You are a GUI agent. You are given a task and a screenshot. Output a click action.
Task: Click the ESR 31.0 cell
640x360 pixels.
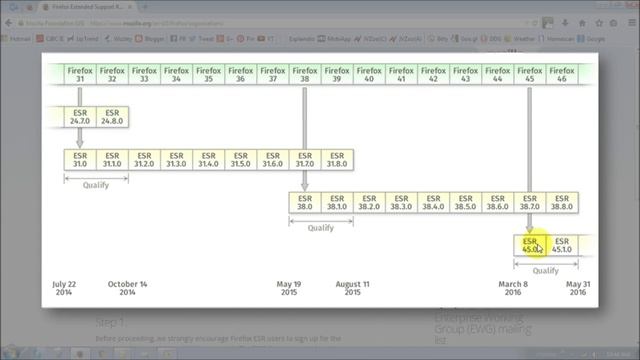(80, 160)
